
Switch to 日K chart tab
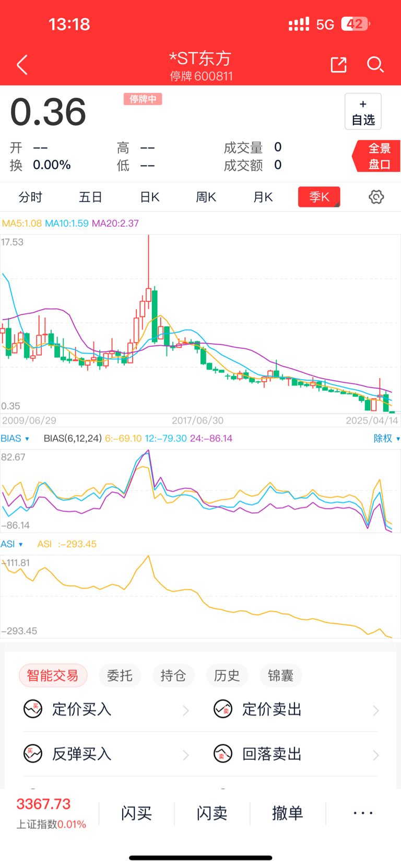pos(150,197)
